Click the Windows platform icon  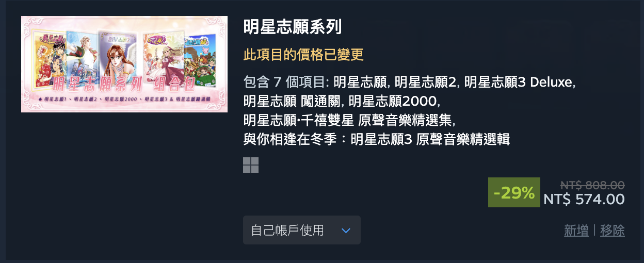251,165
